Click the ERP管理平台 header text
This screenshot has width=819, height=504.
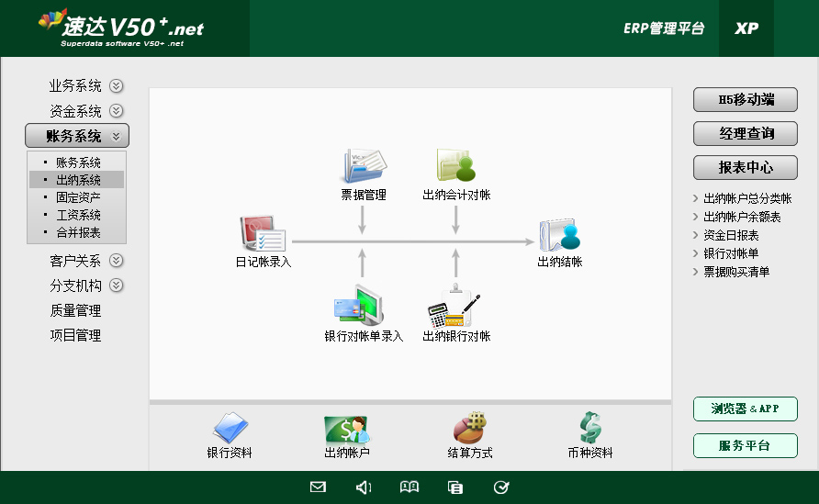point(664,28)
